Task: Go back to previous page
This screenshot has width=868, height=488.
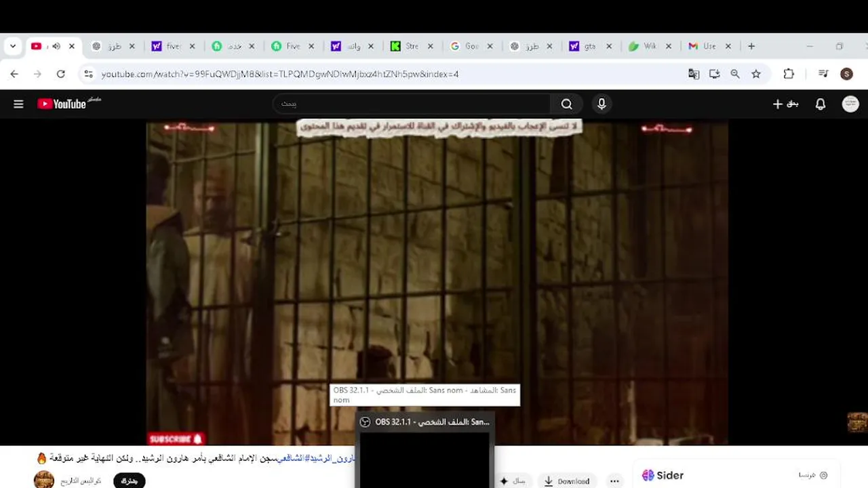Action: [x=14, y=74]
